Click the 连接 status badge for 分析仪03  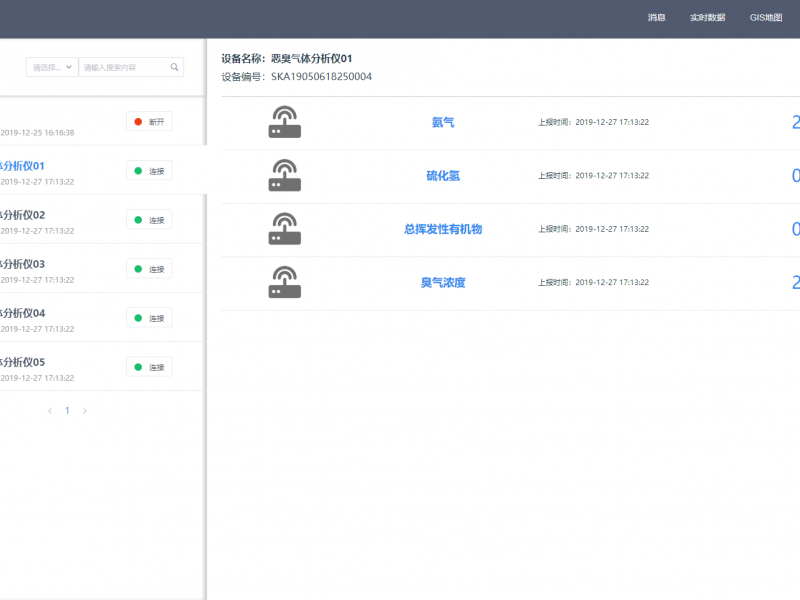pyautogui.click(x=149, y=269)
